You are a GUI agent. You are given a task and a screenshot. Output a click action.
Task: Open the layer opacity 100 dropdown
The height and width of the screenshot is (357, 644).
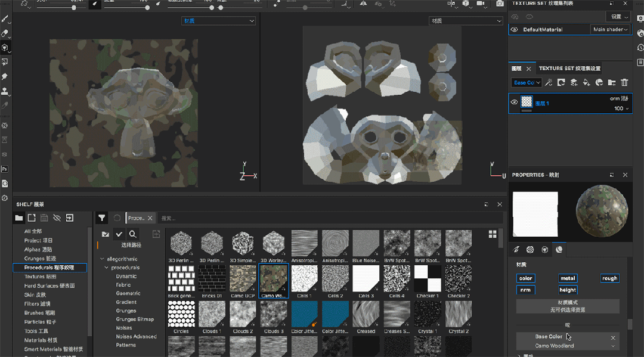pyautogui.click(x=621, y=108)
